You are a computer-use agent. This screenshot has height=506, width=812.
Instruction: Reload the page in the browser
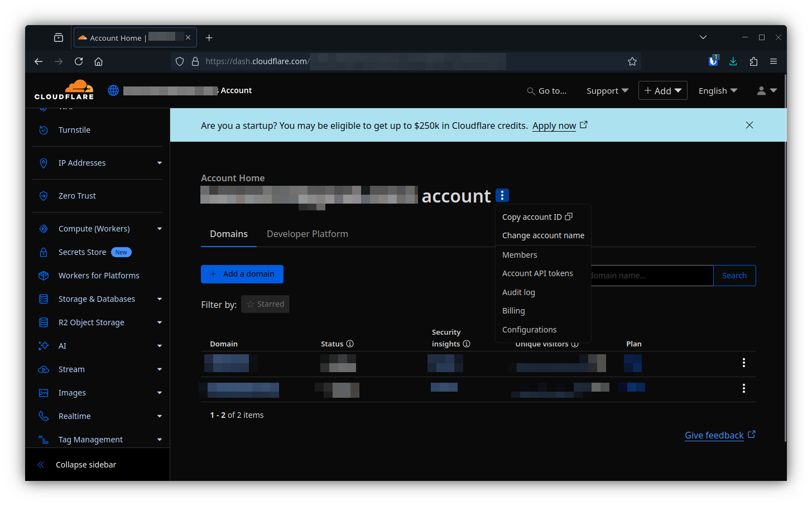(79, 61)
